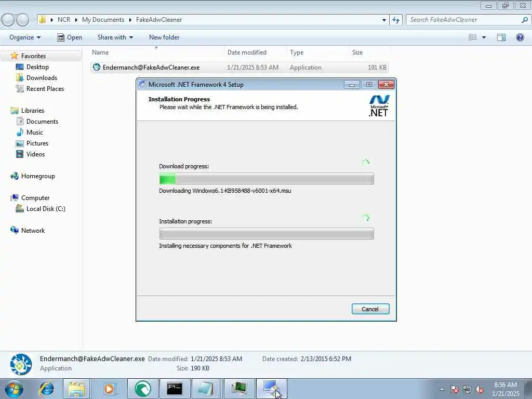Click NCR in the address path

64,20
